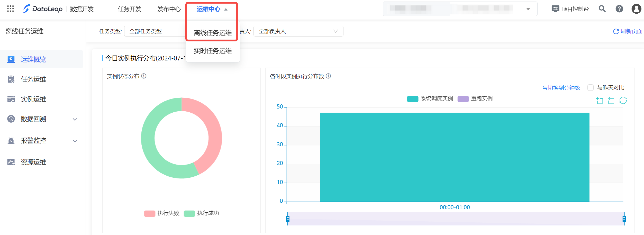Image resolution: width=644 pixels, height=235 pixels.
Task: Toggle 系统调度实例 legend swatch
Action: (413, 99)
